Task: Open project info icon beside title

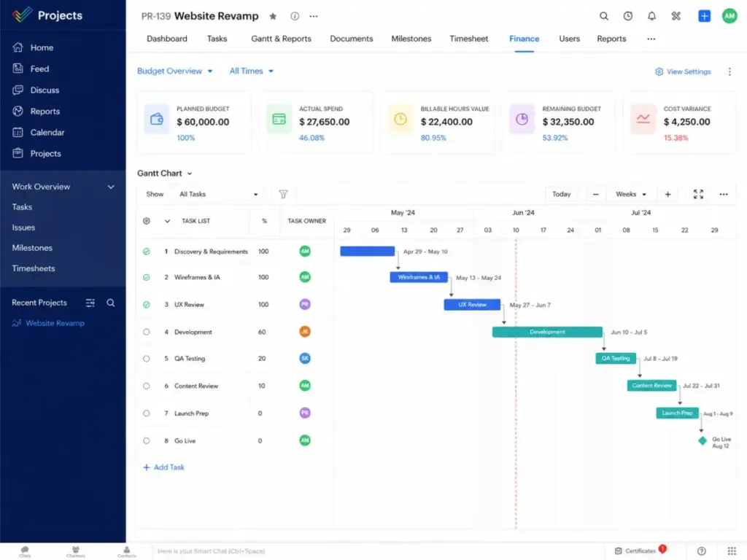Action: (x=295, y=16)
